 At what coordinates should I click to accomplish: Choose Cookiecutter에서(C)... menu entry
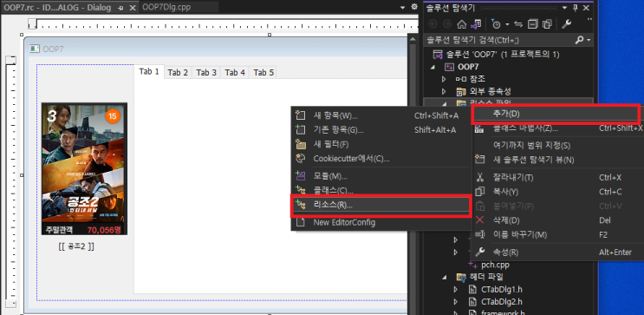tap(381, 158)
